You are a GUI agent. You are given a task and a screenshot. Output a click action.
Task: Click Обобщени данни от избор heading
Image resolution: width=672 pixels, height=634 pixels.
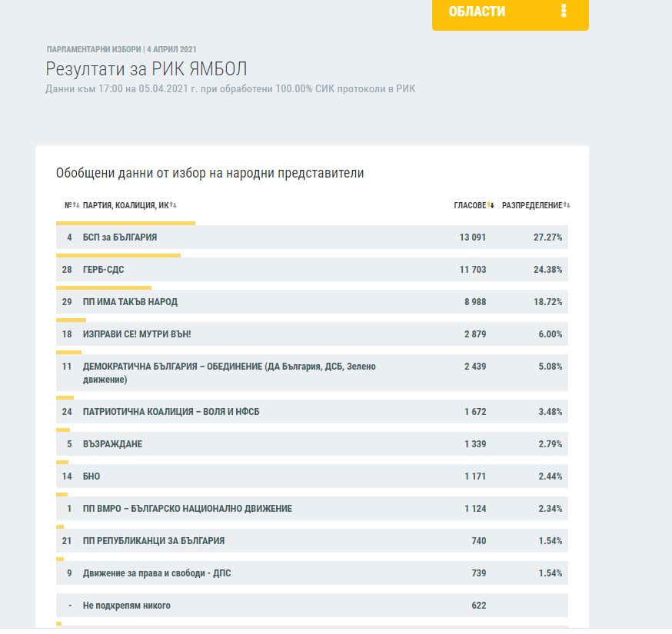(210, 173)
